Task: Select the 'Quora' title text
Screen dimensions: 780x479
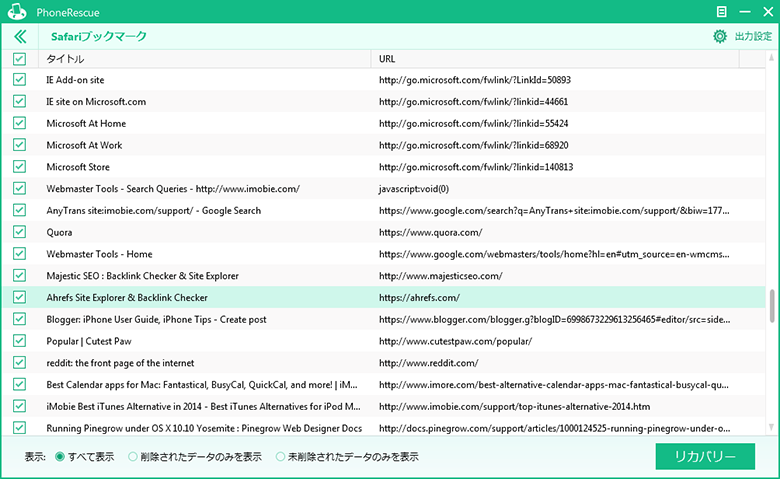Action: point(59,232)
